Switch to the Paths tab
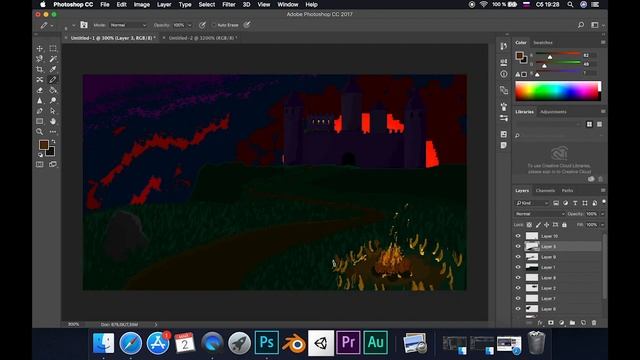The width and height of the screenshot is (640, 360). [567, 191]
